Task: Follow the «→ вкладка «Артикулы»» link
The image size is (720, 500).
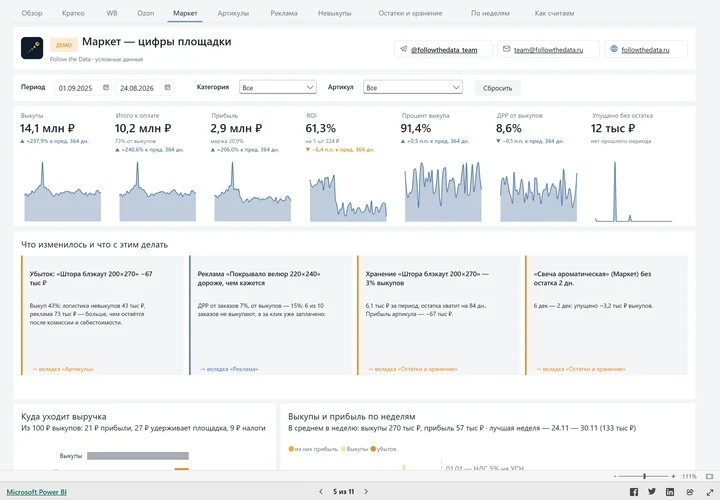Action: click(63, 369)
